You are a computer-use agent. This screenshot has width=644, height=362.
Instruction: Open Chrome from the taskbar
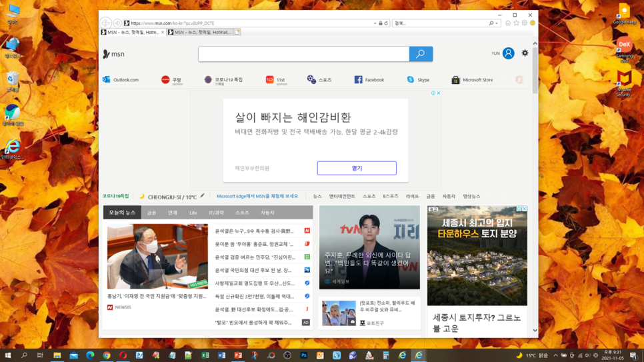point(107,355)
